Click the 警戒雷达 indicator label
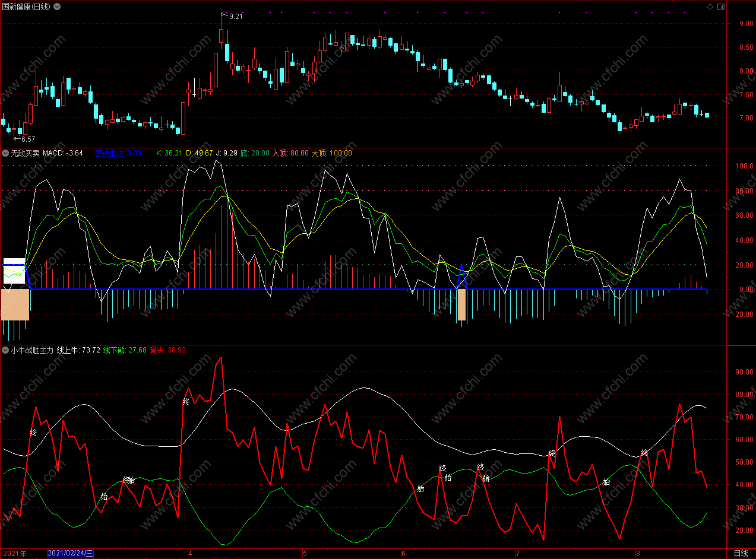The width and height of the screenshot is (756, 559). (109, 153)
